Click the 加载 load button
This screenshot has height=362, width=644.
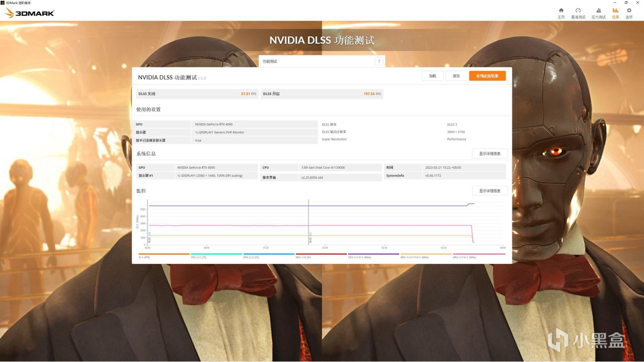(x=432, y=76)
